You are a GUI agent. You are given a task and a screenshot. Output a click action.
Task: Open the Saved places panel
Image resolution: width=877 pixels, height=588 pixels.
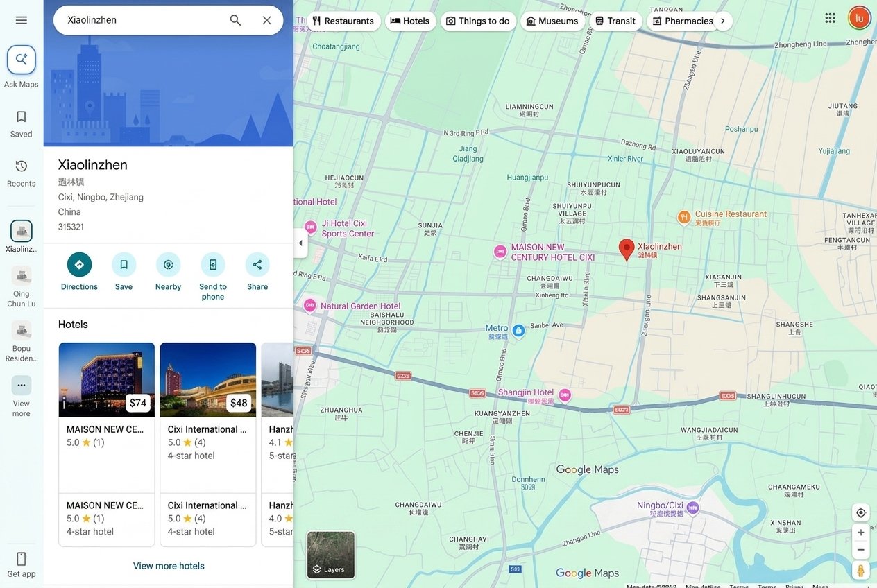point(21,123)
